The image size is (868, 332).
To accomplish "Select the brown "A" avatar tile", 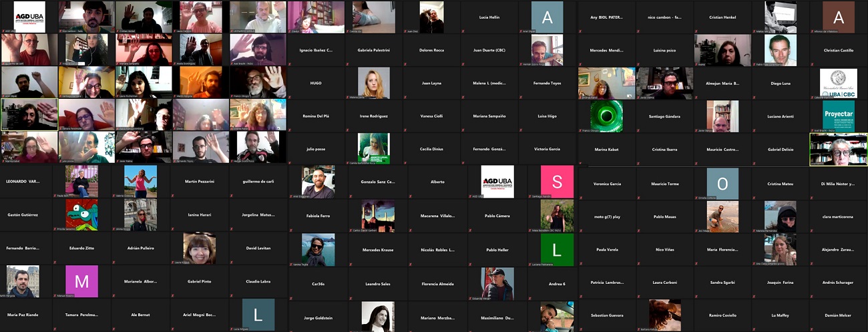I will click(839, 17).
